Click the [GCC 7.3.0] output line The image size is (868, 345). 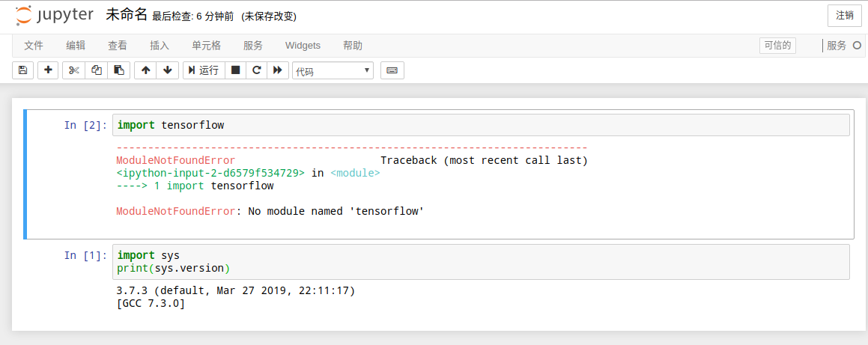point(151,304)
